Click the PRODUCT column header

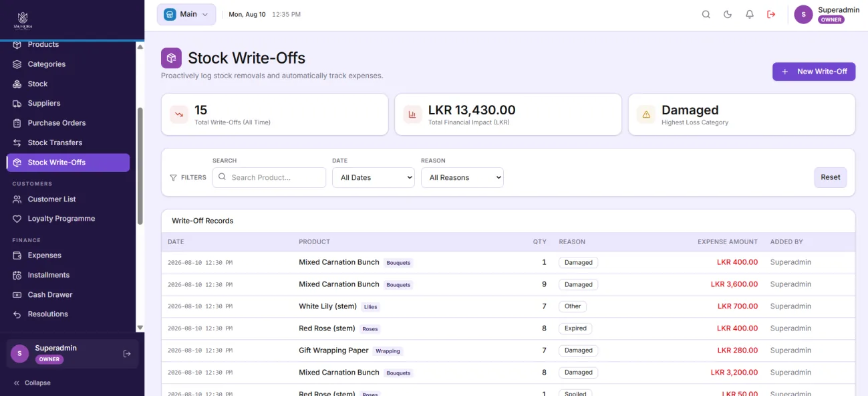(314, 241)
